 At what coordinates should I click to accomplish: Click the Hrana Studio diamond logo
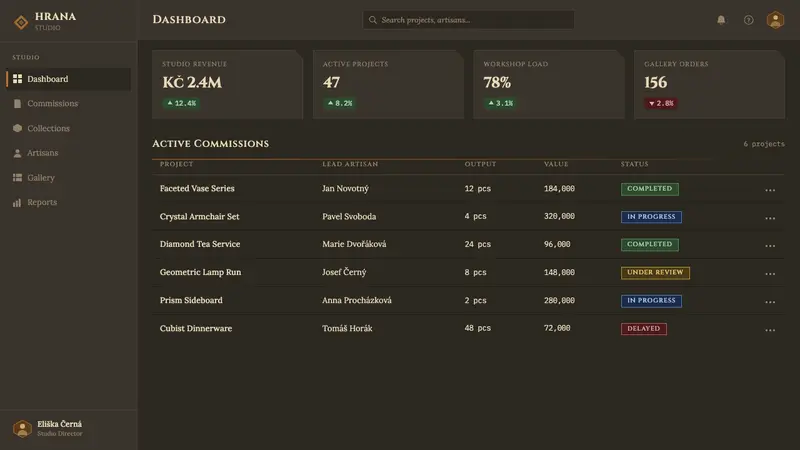pos(21,22)
